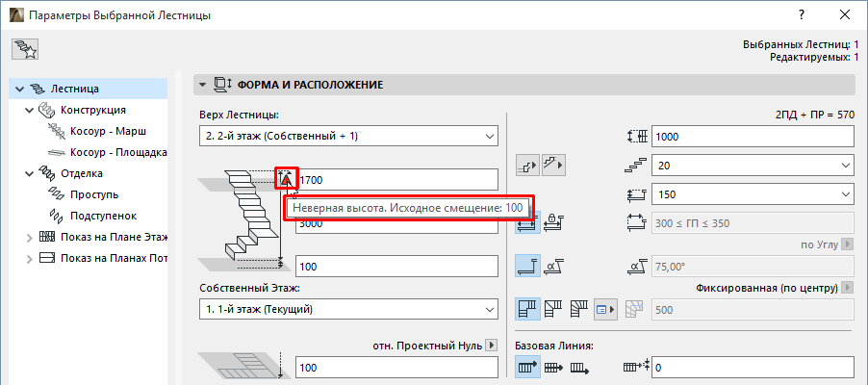This screenshot has height=385, width=868.
Task: Click the red height warning triangle
Action: [x=286, y=180]
